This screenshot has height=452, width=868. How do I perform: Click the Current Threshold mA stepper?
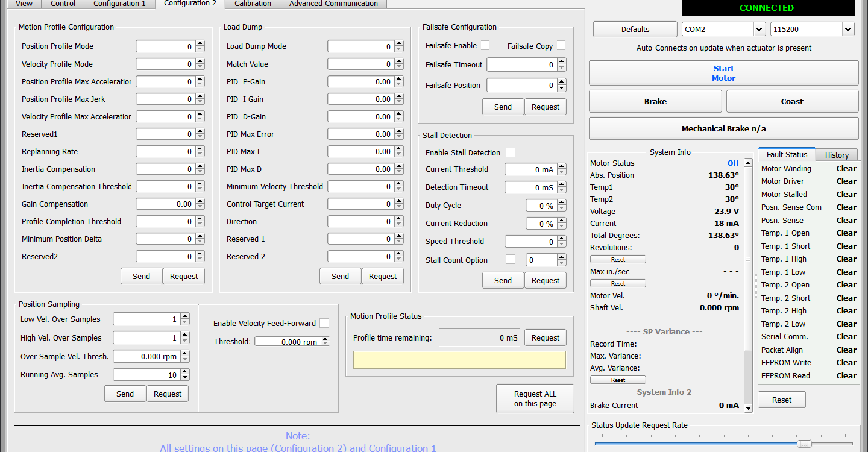(x=561, y=169)
